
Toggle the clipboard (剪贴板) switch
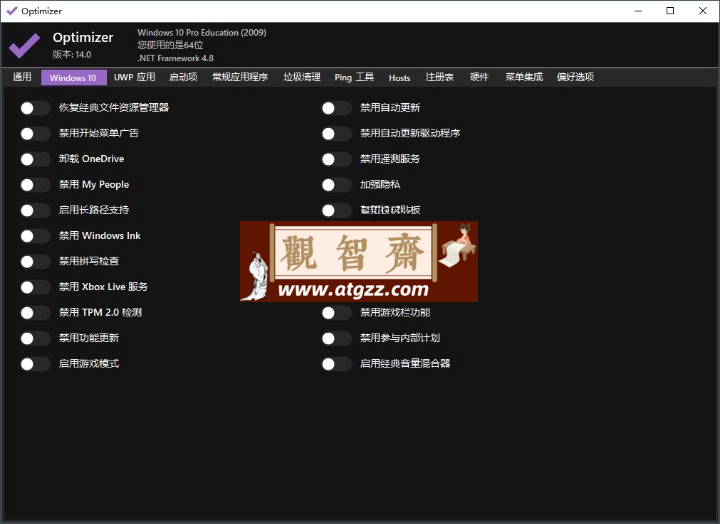click(337, 210)
